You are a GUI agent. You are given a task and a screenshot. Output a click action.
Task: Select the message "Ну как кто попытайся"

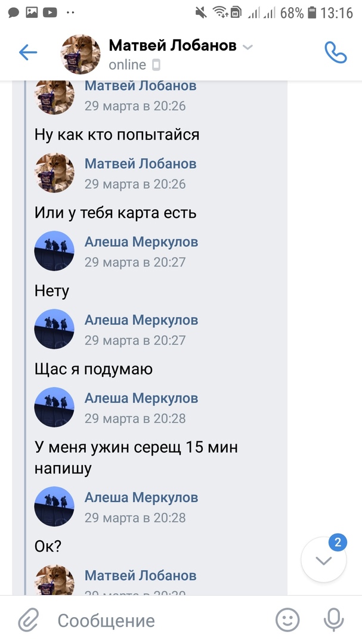click(x=117, y=134)
